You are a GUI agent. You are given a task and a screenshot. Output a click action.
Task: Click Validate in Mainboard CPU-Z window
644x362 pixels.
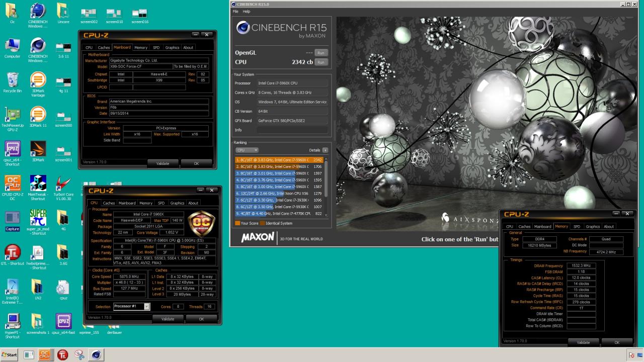click(163, 163)
